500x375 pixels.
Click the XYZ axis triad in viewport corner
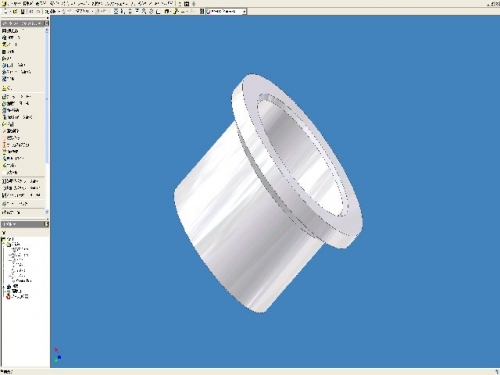click(57, 355)
